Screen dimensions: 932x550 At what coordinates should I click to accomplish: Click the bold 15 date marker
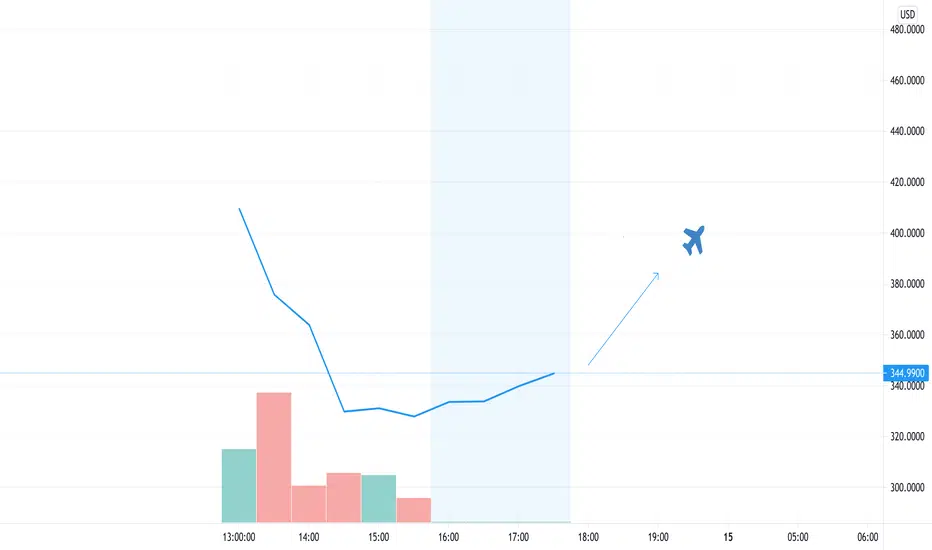click(728, 537)
